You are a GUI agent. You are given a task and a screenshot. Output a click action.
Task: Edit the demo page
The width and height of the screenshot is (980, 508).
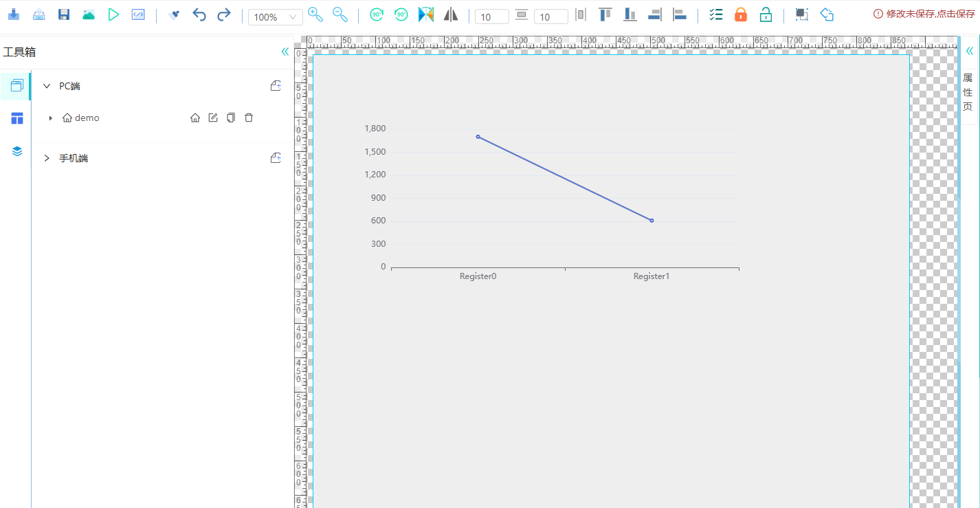point(213,118)
